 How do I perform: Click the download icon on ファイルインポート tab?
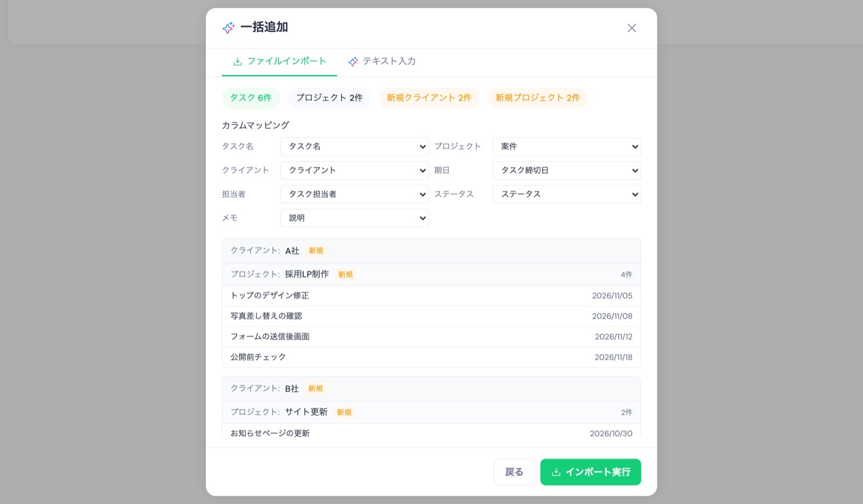tap(237, 61)
